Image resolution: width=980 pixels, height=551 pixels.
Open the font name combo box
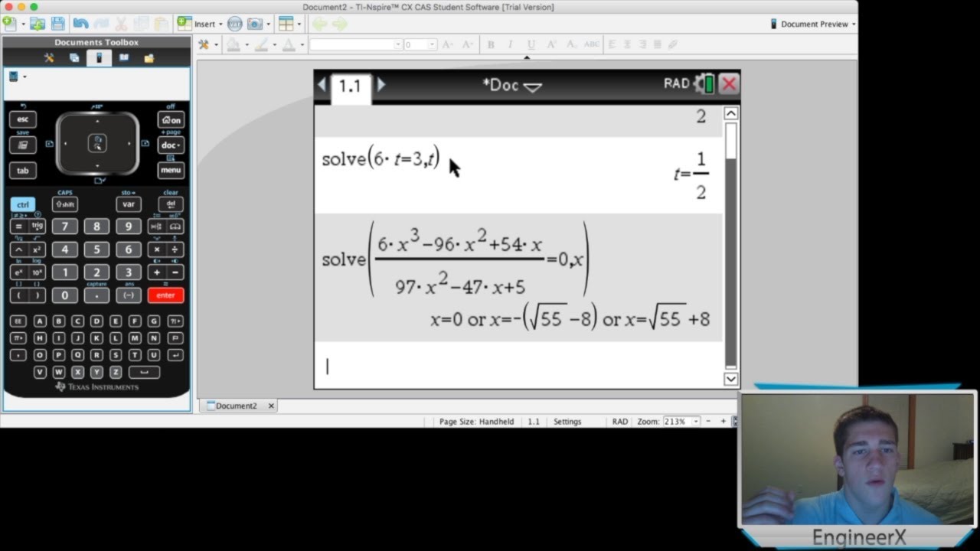tap(355, 45)
